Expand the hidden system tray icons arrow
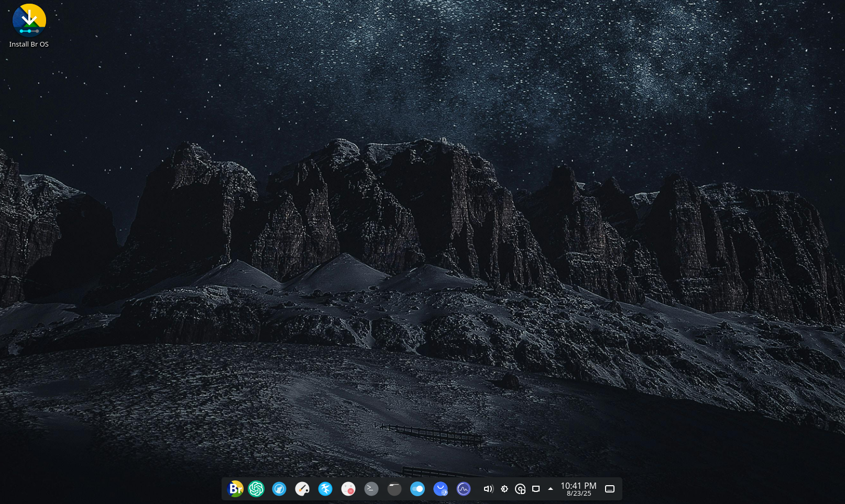 [551, 489]
